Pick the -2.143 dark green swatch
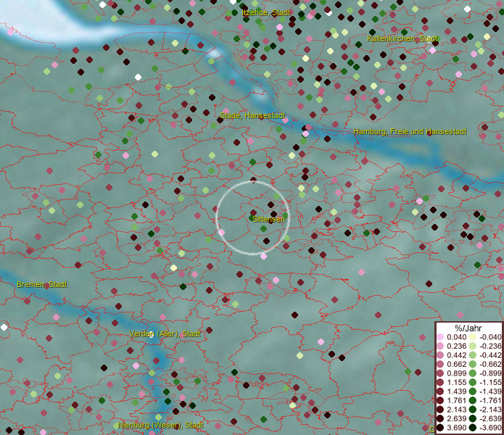Screen dimensions: 504x435 click(x=473, y=410)
